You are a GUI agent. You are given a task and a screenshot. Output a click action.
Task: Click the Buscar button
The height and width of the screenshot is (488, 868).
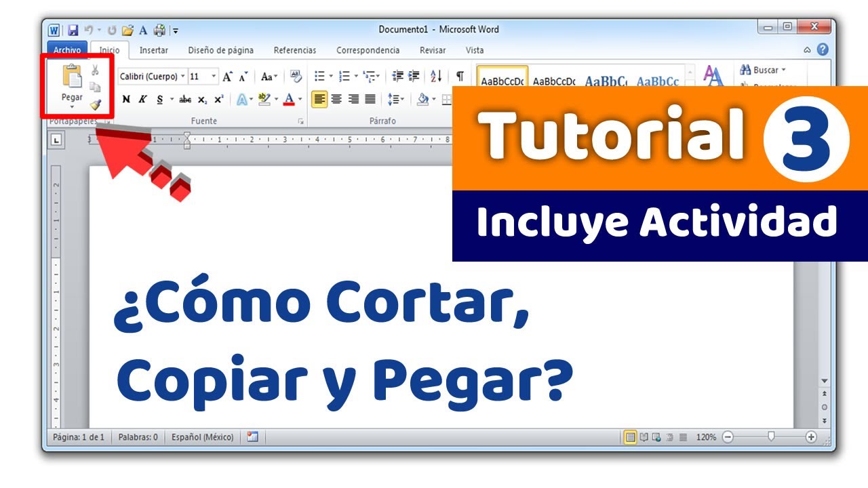(x=762, y=70)
